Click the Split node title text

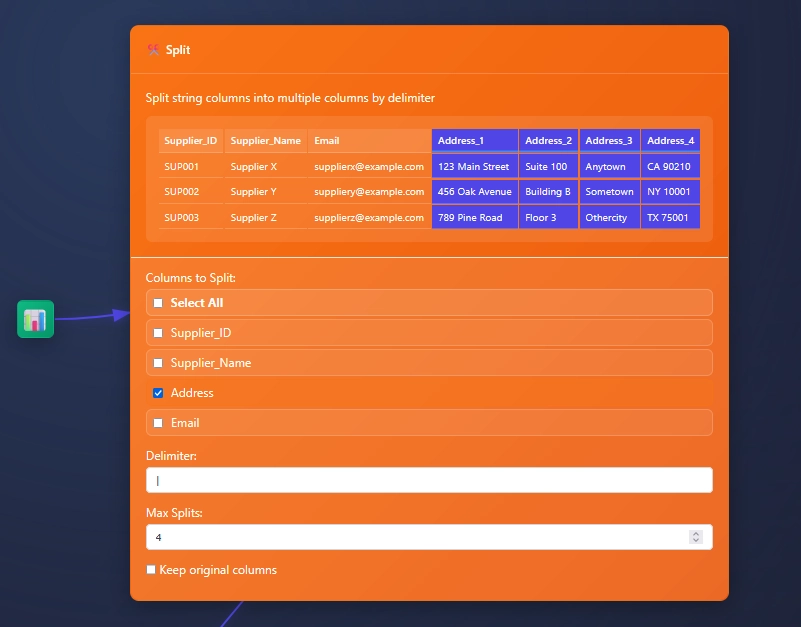pos(178,50)
